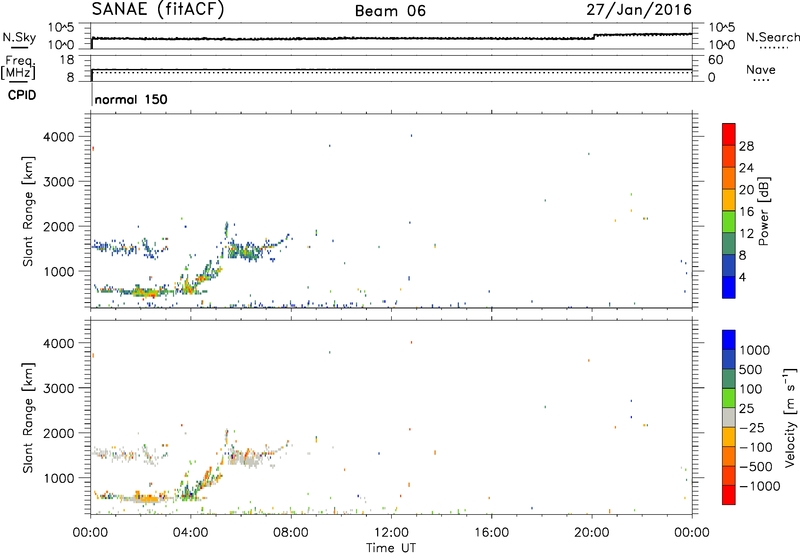Select the 100 value on velocity colorbar
The image size is (800, 554).
point(751,389)
